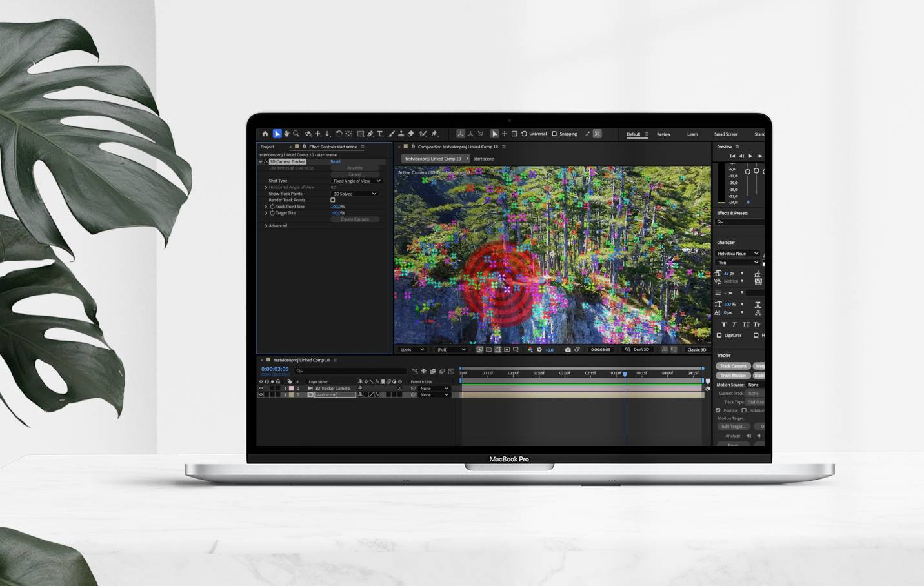Click the exposure reset icon in viewer
The image size is (924, 586).
pos(539,349)
